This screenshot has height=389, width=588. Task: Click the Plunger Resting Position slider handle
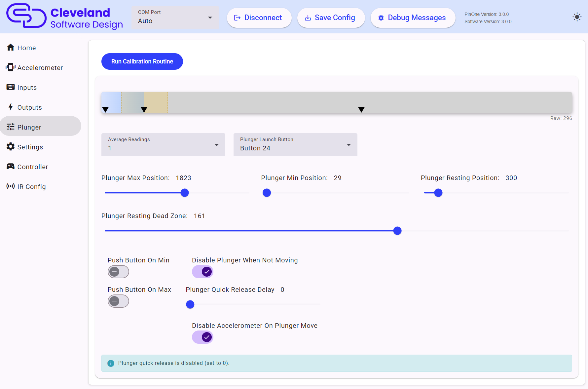click(x=438, y=193)
